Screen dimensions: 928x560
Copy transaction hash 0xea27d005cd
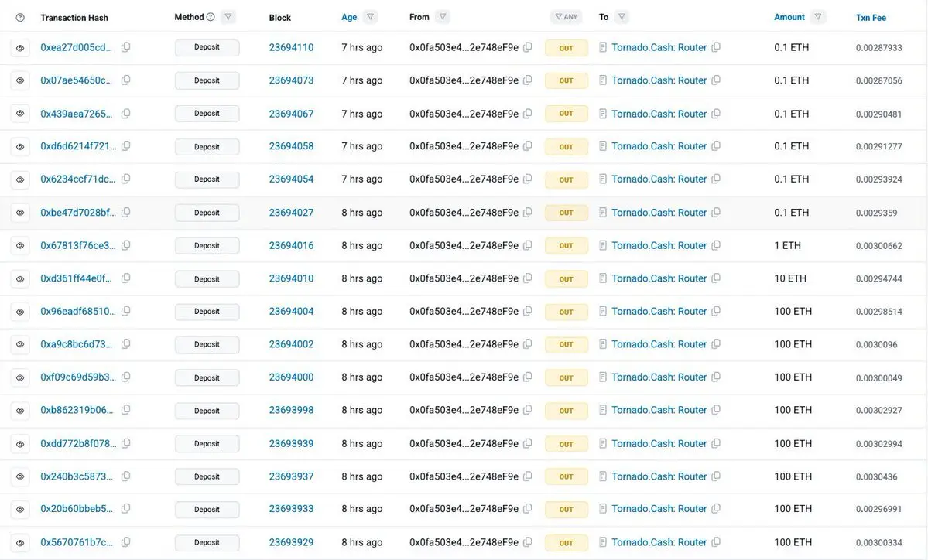pos(125,47)
